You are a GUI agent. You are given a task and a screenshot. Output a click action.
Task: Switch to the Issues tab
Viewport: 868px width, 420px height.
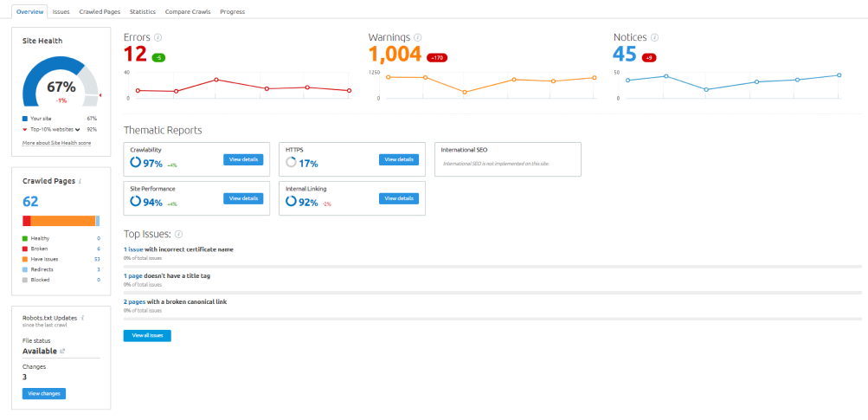click(61, 12)
